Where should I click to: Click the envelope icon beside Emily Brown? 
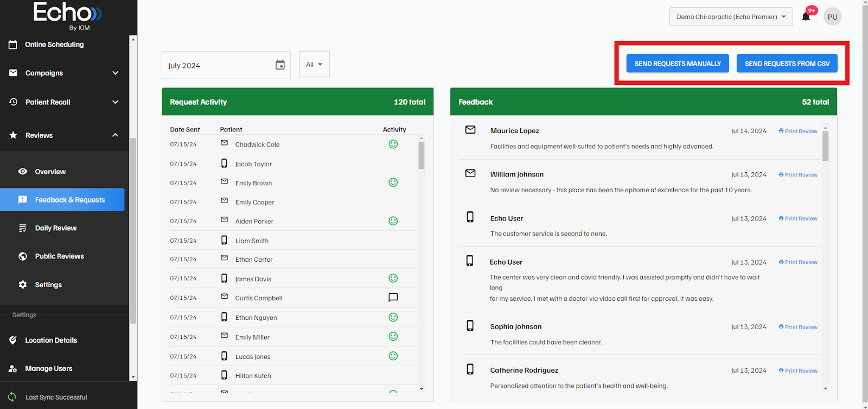click(224, 181)
